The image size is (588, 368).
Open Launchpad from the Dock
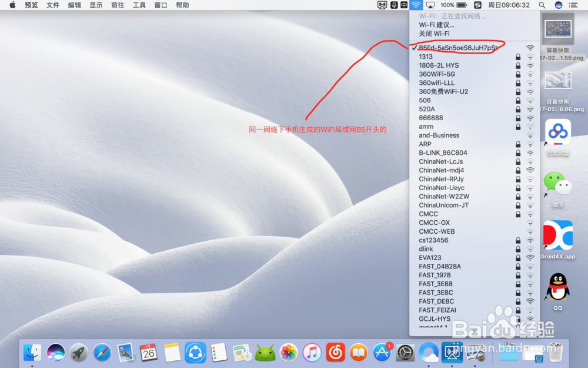pos(79,353)
